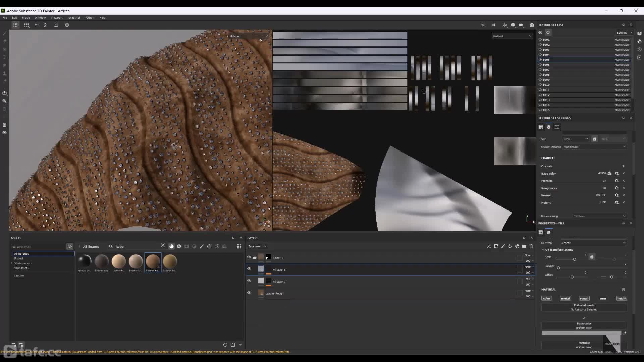Toggle the metal material channel button

[565, 298]
